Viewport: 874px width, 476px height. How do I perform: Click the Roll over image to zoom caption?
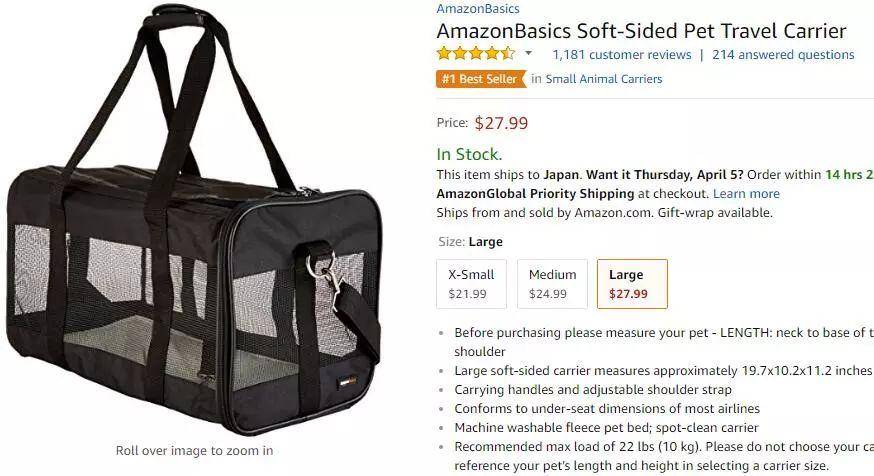(195, 450)
